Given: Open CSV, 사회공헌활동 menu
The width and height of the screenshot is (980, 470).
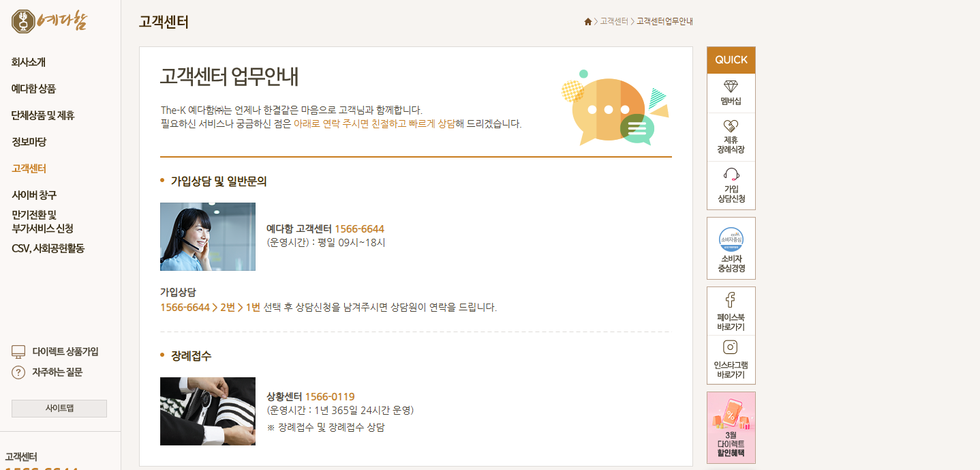Looking at the screenshot, I should point(48,248).
